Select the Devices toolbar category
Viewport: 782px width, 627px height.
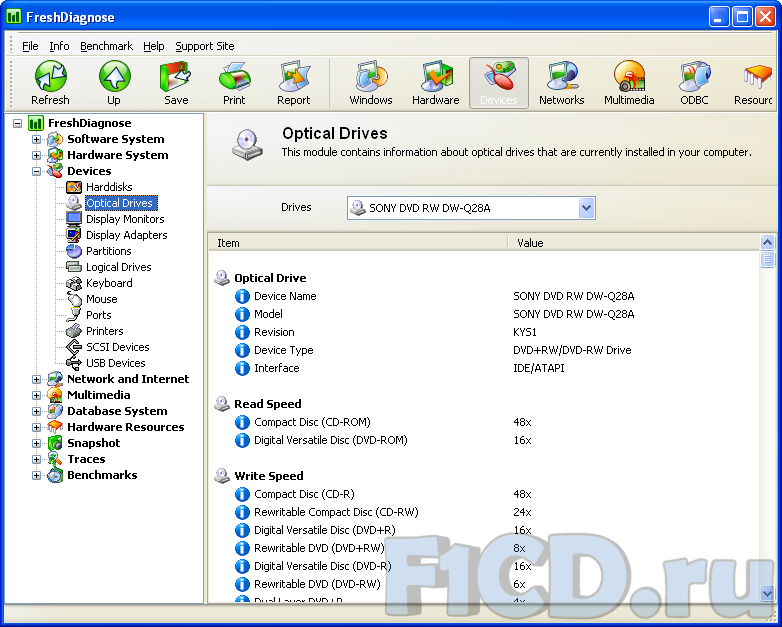click(x=499, y=83)
